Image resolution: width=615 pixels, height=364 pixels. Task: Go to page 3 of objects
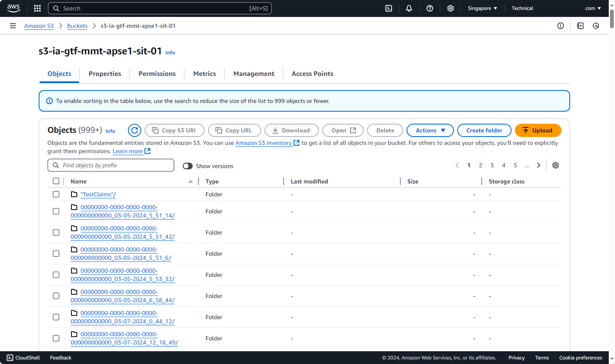pyautogui.click(x=492, y=165)
